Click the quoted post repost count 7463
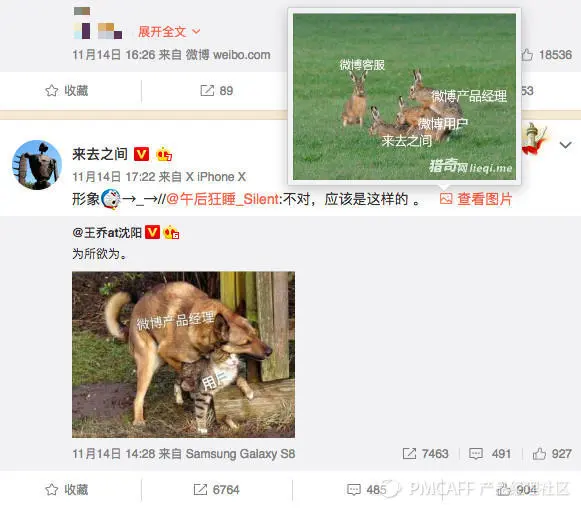 (425, 453)
